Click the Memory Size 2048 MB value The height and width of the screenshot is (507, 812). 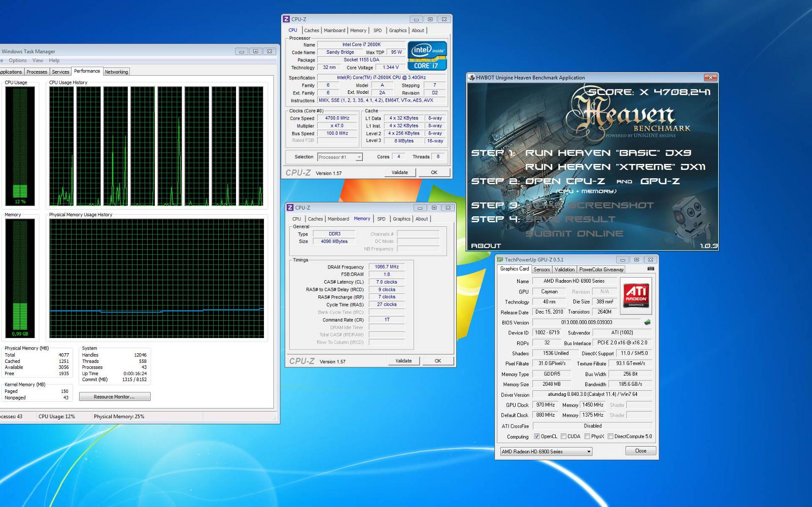click(x=552, y=384)
